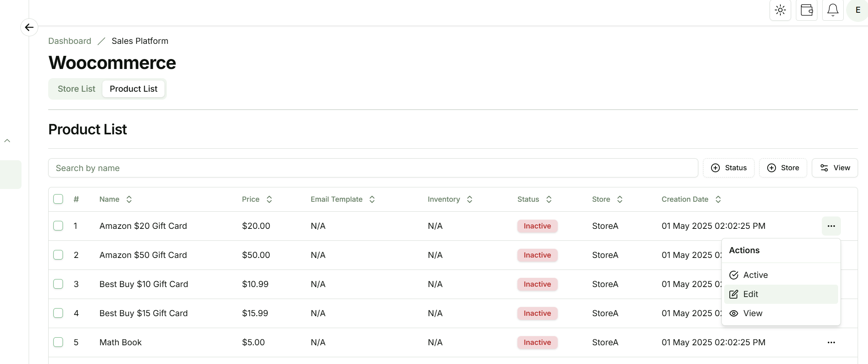Click the Inactive badge for Math Book
Screen dimensions: 868x364
tap(537, 342)
